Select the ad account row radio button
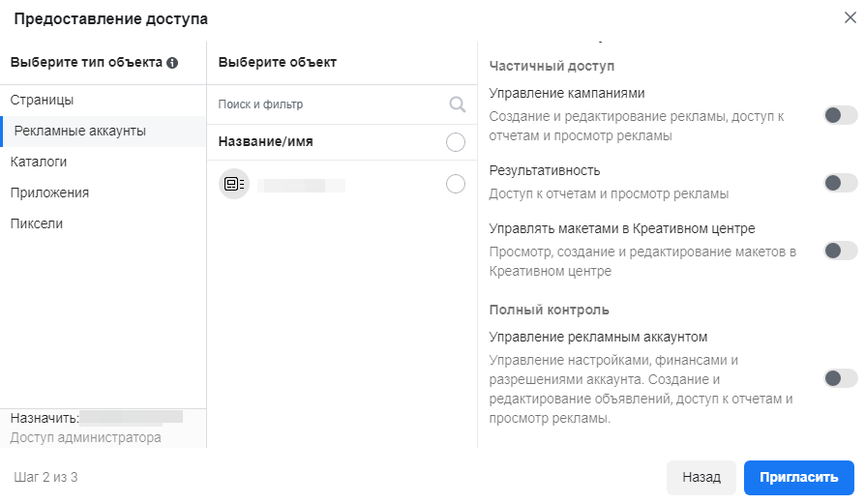Image resolution: width=865 pixels, height=504 pixels. click(456, 184)
